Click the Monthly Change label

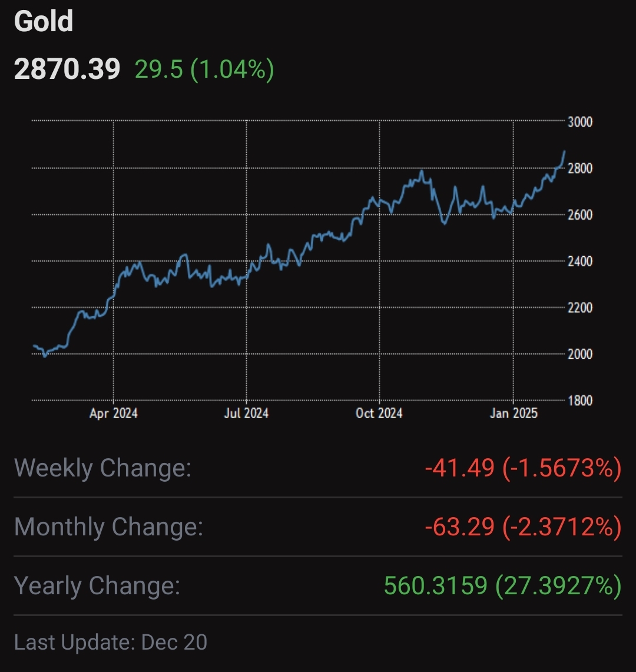108,527
